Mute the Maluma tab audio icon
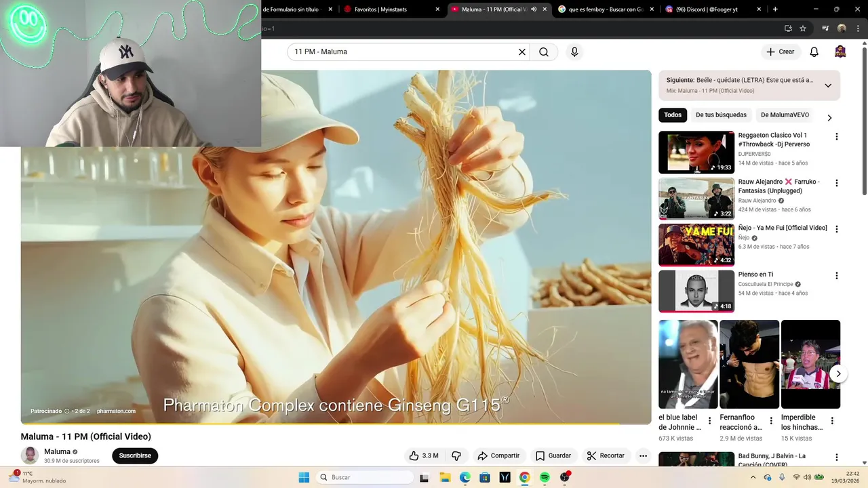The height and width of the screenshot is (488, 868). (534, 9)
